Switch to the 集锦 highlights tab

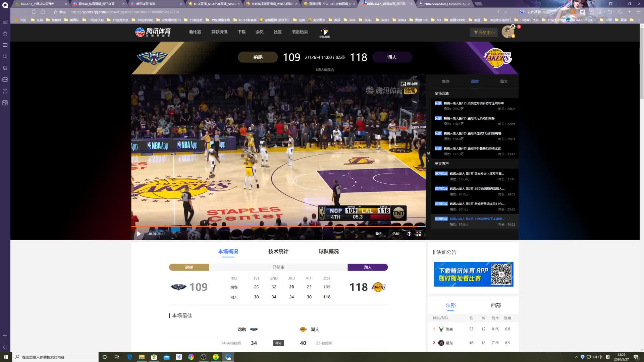445,81
